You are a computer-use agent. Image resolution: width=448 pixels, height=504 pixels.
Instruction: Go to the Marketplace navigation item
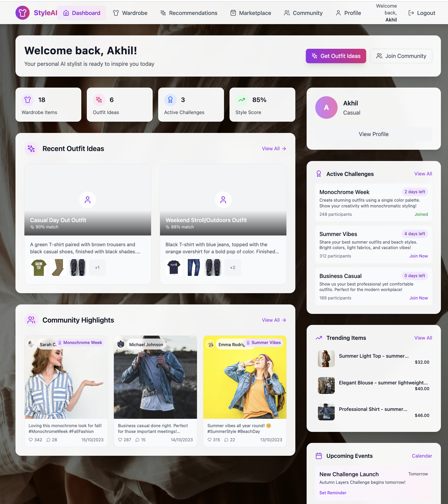point(250,13)
